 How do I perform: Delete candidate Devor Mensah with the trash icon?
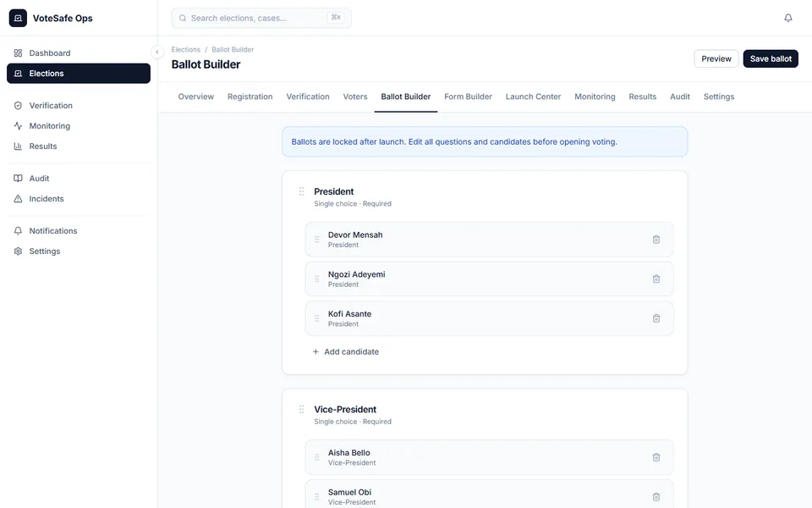coord(656,240)
